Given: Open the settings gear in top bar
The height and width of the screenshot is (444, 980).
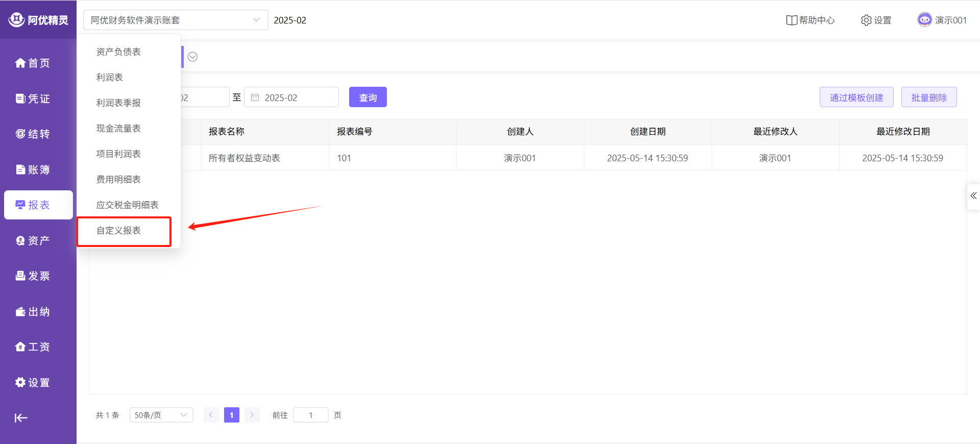Looking at the screenshot, I should (866, 20).
